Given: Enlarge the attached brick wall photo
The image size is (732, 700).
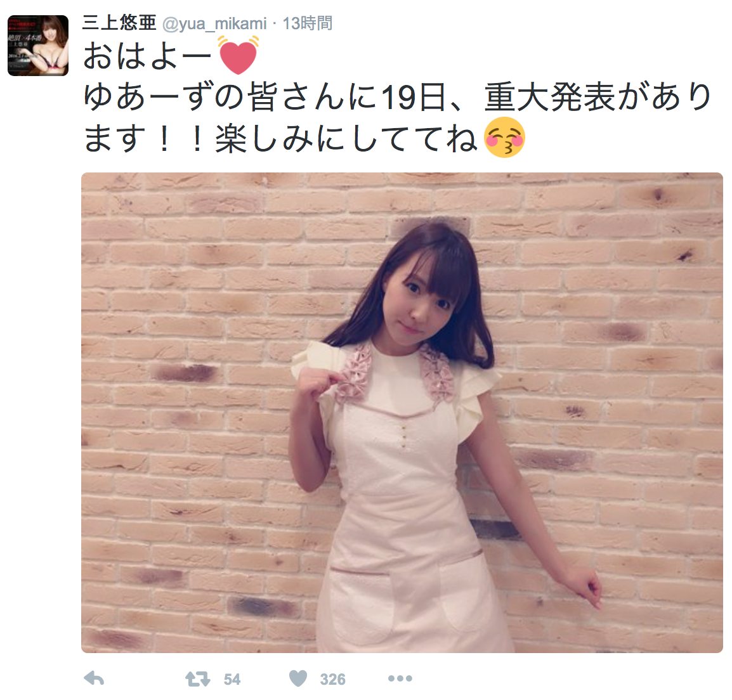Looking at the screenshot, I should point(402,413).
